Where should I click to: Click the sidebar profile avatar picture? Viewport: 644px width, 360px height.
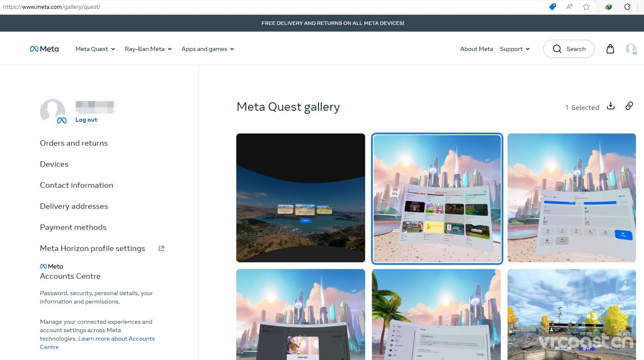click(x=53, y=112)
